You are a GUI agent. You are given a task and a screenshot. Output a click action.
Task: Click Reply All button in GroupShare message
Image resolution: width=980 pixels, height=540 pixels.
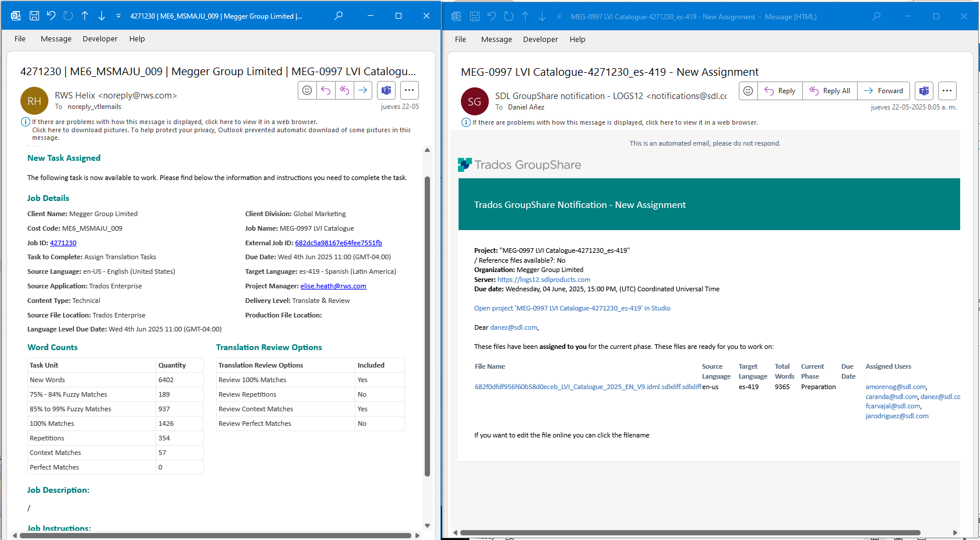coord(830,91)
